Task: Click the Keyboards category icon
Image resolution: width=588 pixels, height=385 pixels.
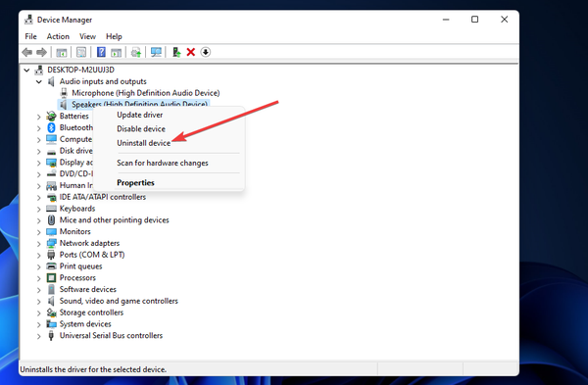Action: coord(51,209)
